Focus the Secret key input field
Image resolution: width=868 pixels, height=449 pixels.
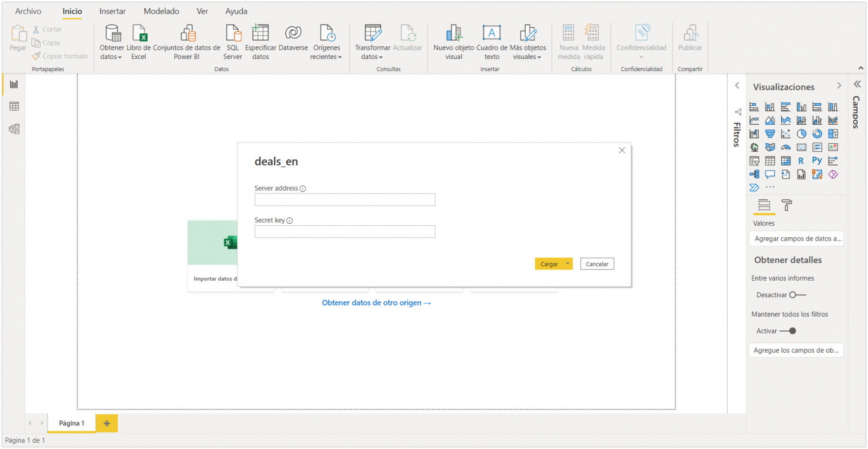pos(345,231)
